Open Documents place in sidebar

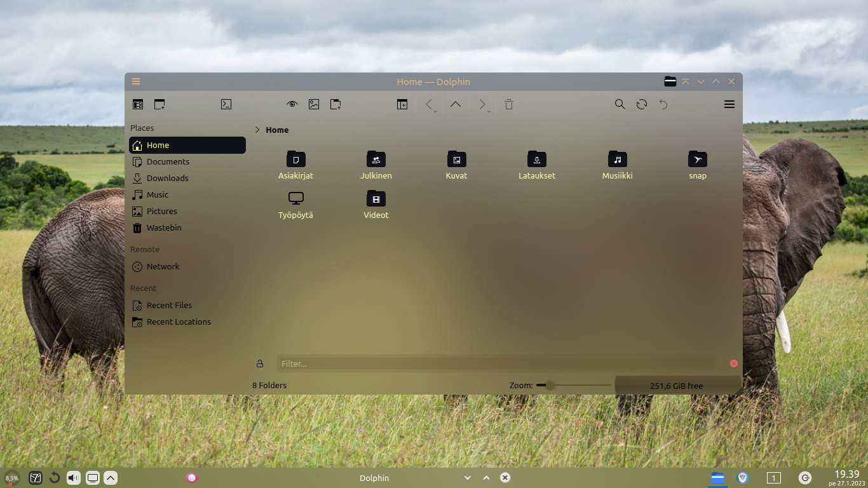tap(187, 161)
